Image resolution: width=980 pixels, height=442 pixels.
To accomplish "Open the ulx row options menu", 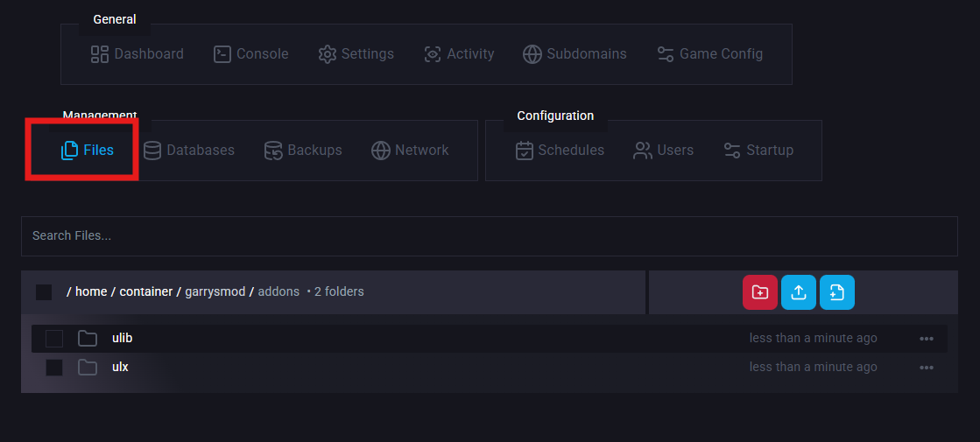I will 926,368.
